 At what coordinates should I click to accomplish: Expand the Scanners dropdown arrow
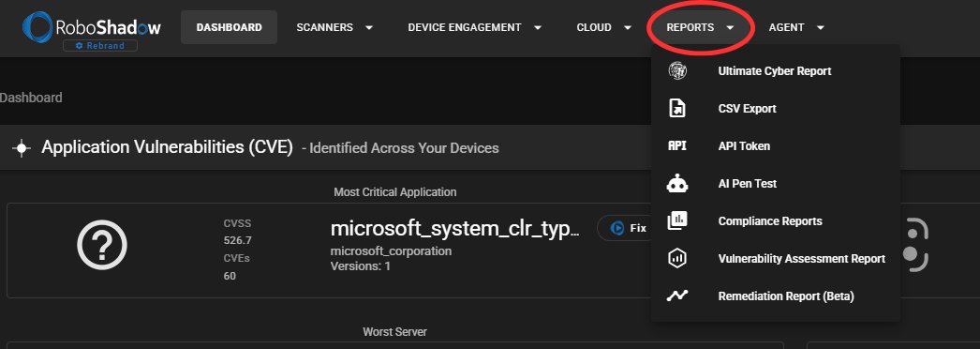[369, 27]
